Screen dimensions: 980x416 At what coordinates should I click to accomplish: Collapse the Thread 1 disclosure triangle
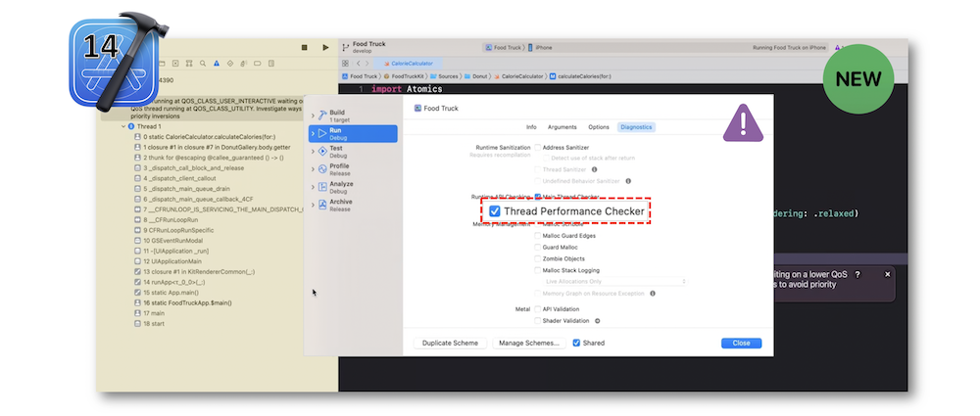coord(123,126)
